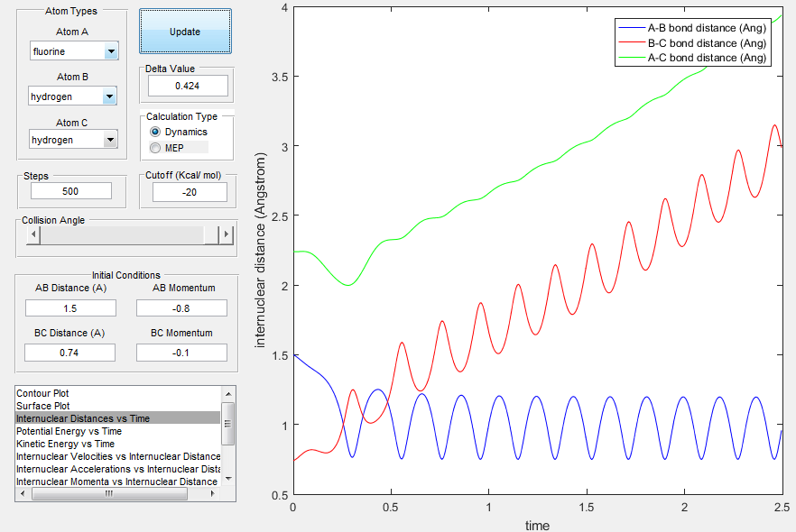Click plot list vertical scrollbar thumb

click(228, 424)
